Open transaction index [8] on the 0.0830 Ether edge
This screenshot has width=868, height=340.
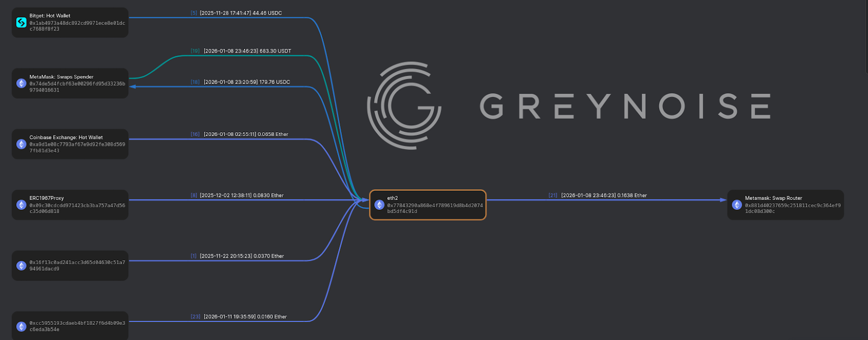click(x=194, y=195)
